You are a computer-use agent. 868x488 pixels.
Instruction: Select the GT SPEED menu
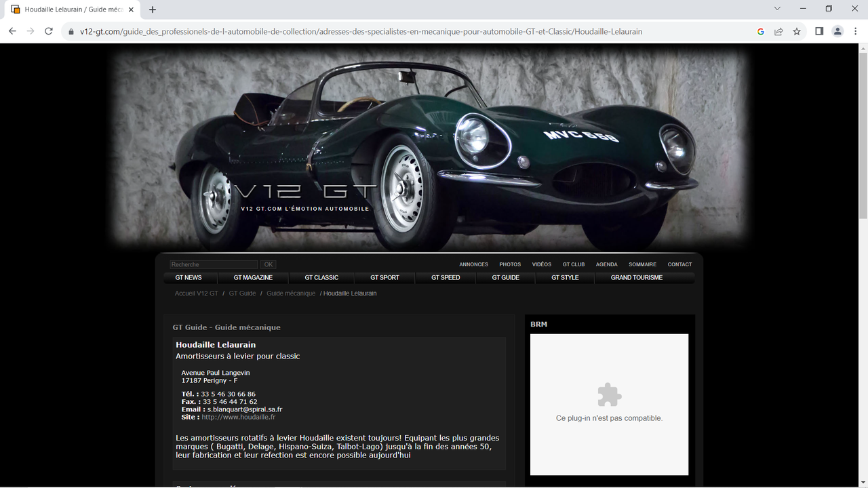(x=446, y=278)
